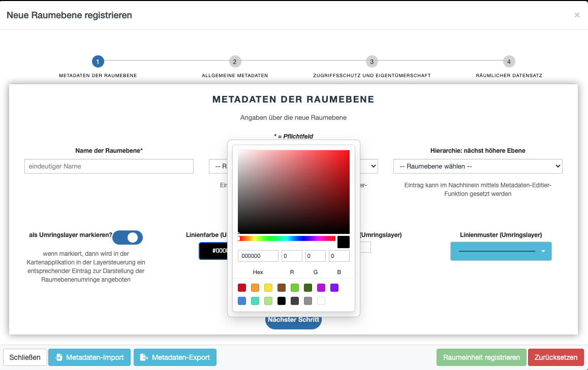Pick the white preset color swatch
The height and width of the screenshot is (370, 588).
[321, 301]
